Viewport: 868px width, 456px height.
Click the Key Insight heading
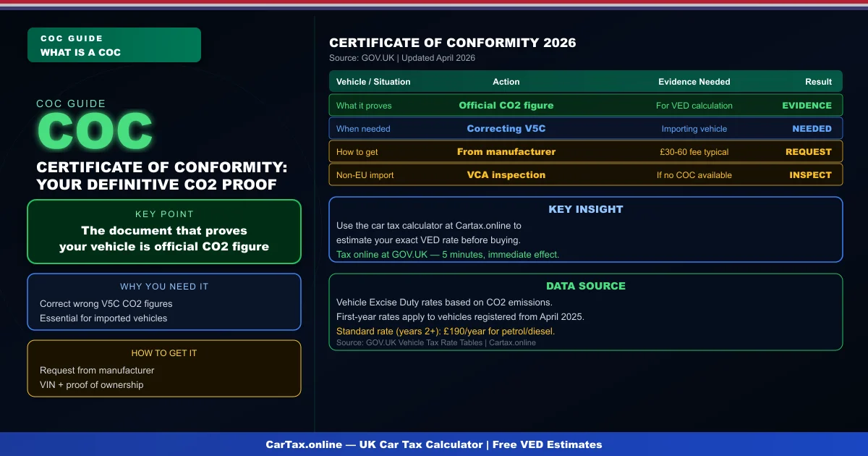(x=585, y=209)
